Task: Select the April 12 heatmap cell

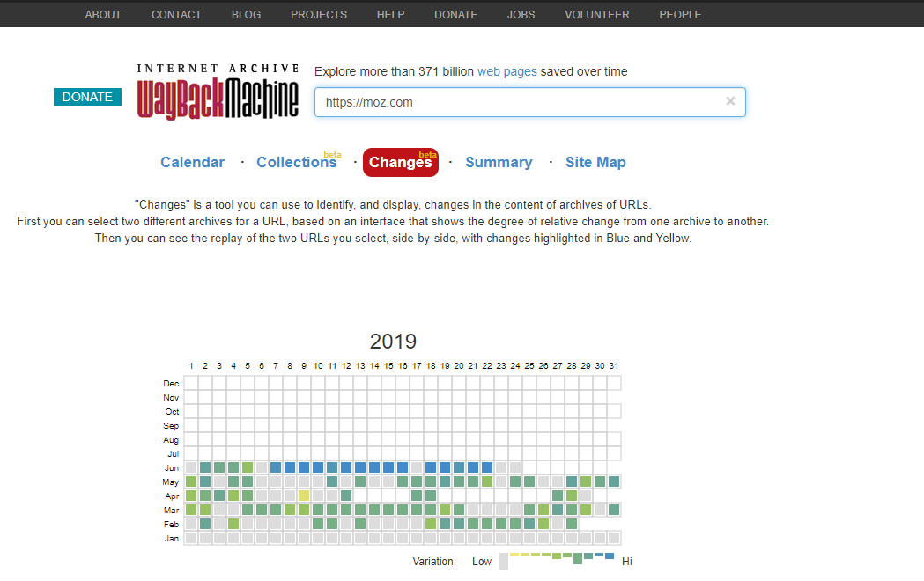Action: (x=346, y=496)
